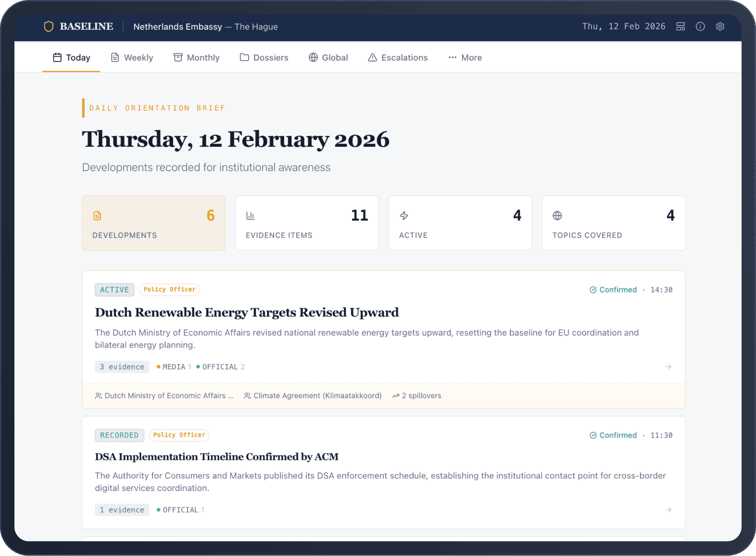Open the layout panel icon in header
The image size is (756, 556).
[x=680, y=26]
